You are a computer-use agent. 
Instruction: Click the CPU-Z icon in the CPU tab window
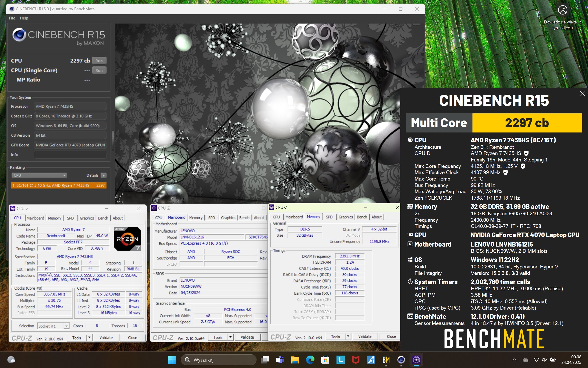pyautogui.click(x=12, y=208)
